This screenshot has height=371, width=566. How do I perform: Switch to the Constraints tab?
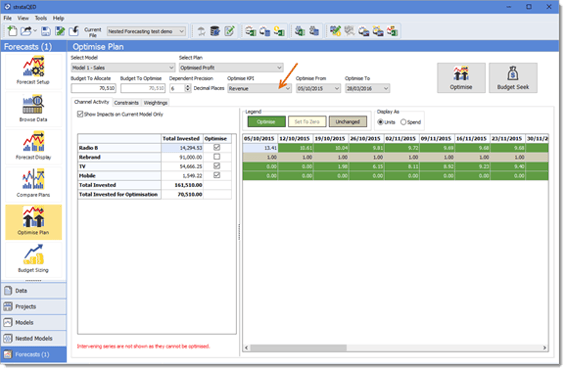[126, 103]
